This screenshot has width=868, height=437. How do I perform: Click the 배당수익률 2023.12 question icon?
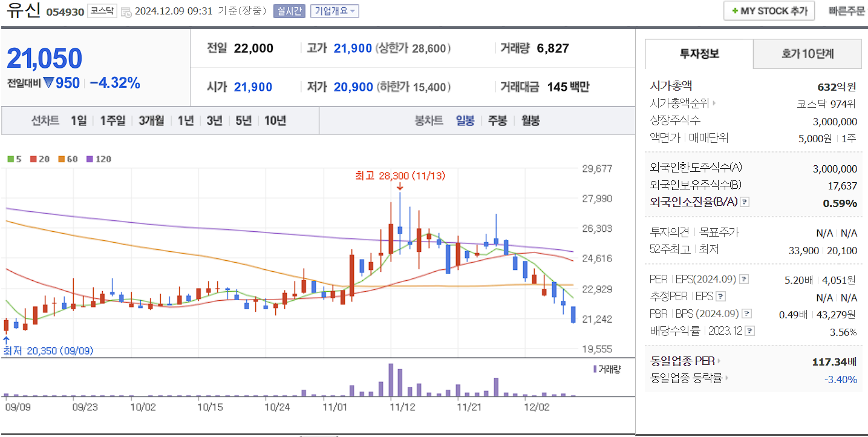tap(751, 330)
